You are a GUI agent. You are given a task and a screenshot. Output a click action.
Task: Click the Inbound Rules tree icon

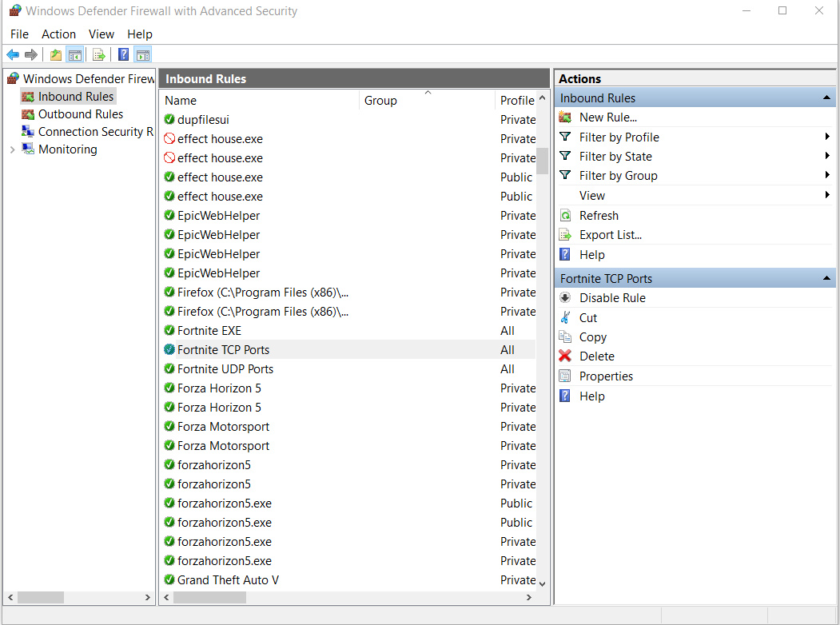tap(28, 97)
